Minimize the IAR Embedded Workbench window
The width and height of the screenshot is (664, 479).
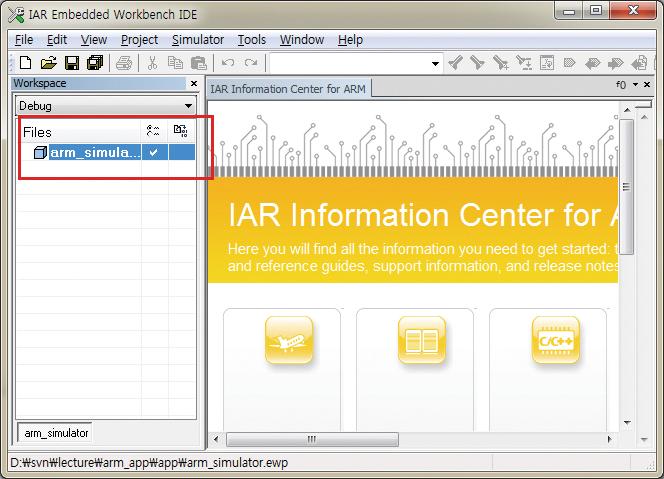tap(569, 11)
